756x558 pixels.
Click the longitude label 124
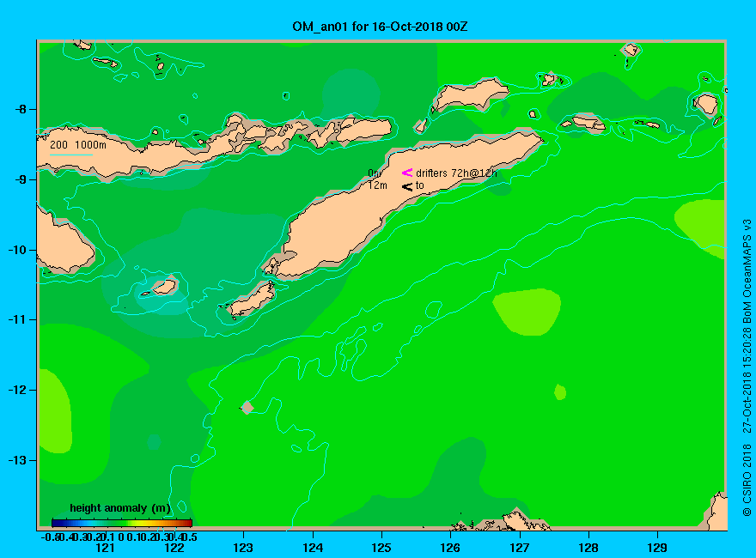tap(313, 548)
